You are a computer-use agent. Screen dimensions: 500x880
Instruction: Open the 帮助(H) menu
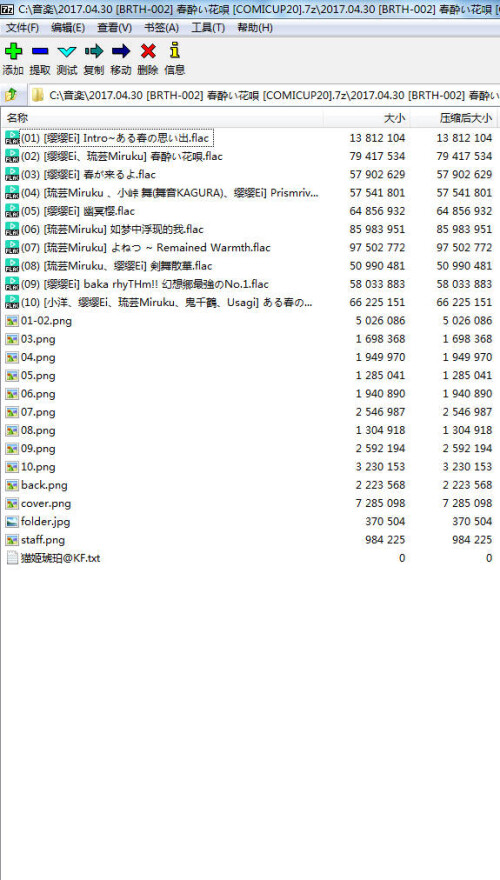(255, 28)
